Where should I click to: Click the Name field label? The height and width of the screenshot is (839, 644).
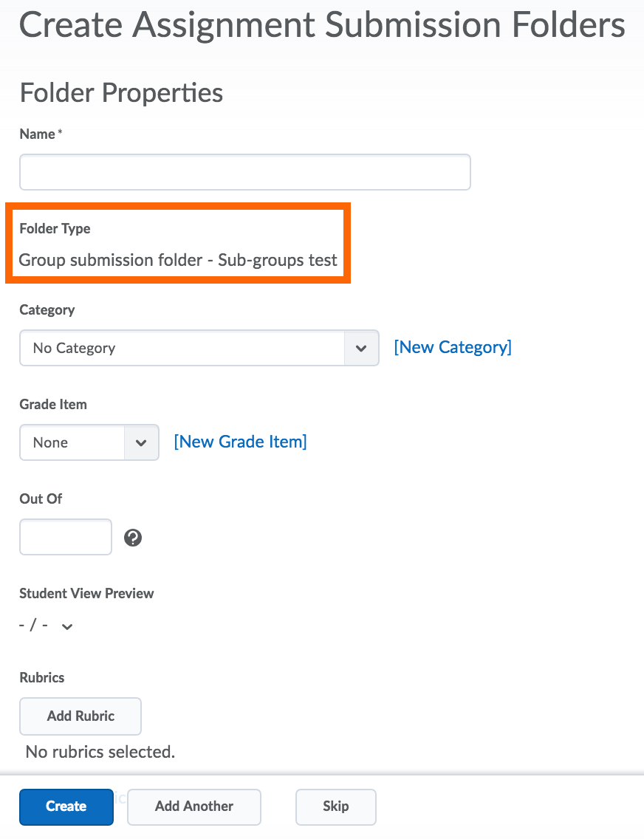[x=38, y=134]
